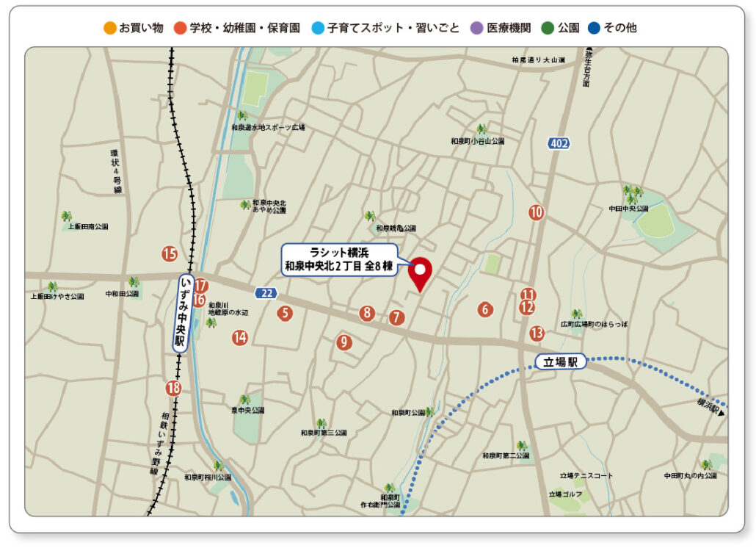756x548 pixels.
Task: Click map marker number 12
Action: (x=527, y=307)
